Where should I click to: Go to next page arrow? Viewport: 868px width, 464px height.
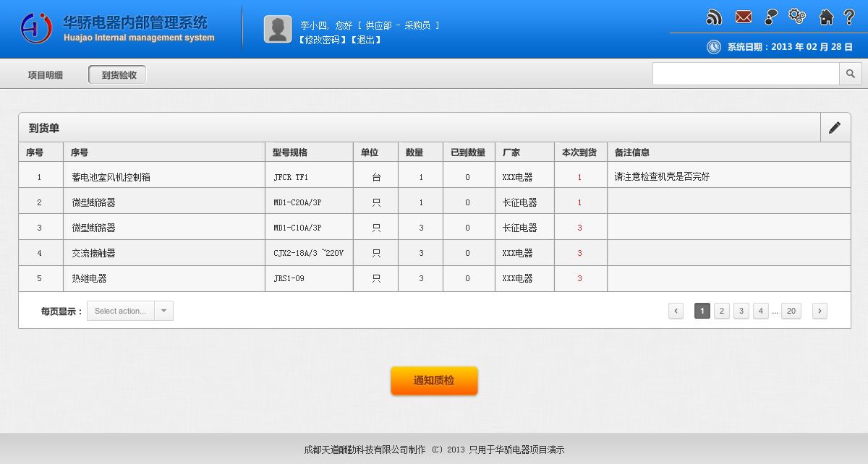pyautogui.click(x=820, y=311)
